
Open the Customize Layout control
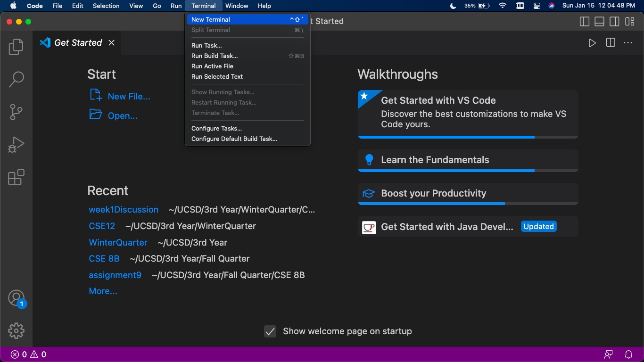[629, 22]
